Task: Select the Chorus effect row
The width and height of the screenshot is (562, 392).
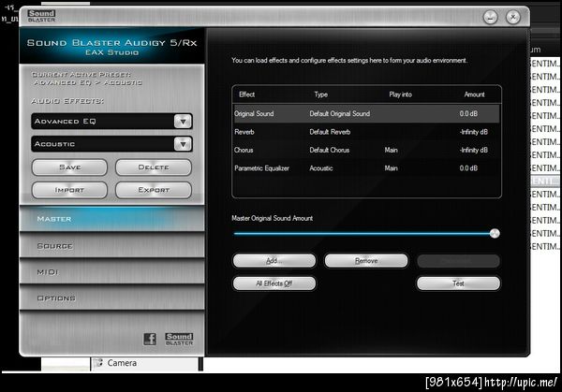Action: click(x=366, y=150)
